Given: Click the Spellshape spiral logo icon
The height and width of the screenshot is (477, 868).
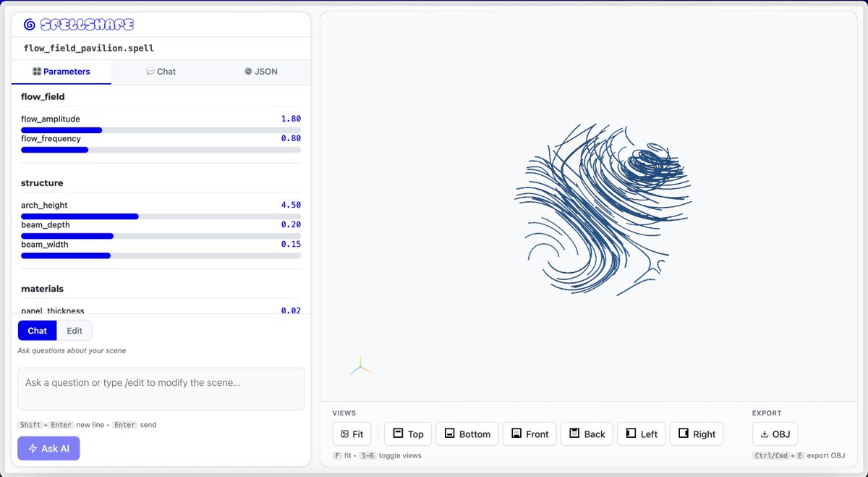Looking at the screenshot, I should click(x=30, y=25).
